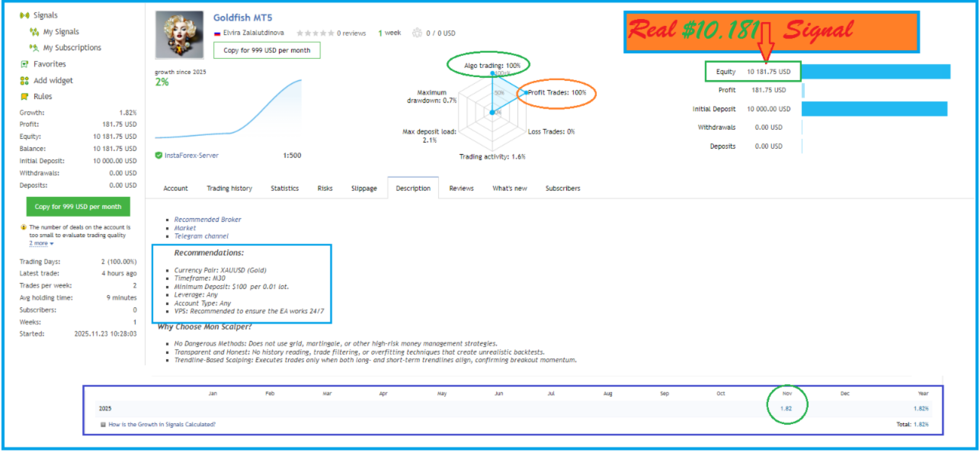Click the signal avatar thumbnail
Image resolution: width=980 pixels, height=453 pixels.
(179, 35)
